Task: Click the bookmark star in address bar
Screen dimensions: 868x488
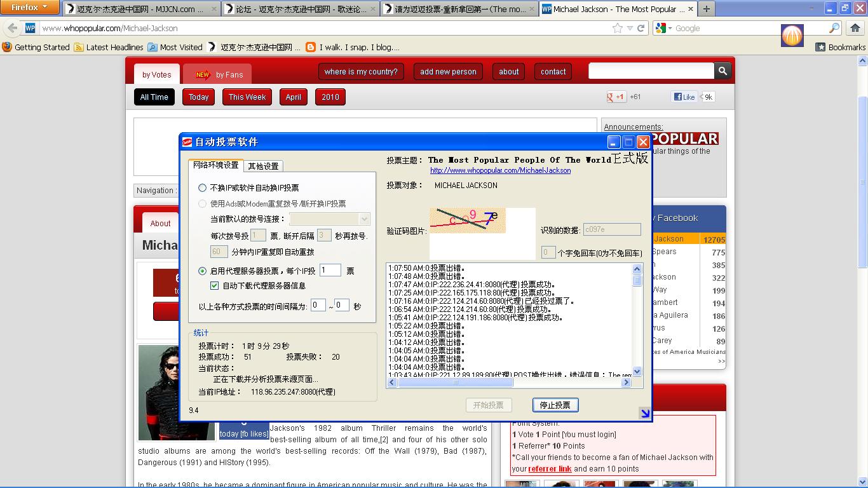Action: point(617,28)
